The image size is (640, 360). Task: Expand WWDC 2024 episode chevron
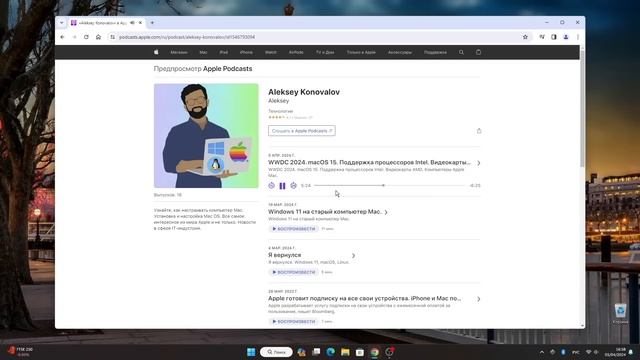[478, 163]
